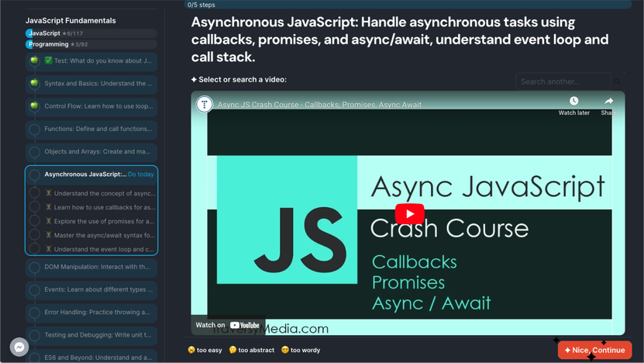Toggle the circle for Objects and Arrays
Screen dimensions: 644x363
coord(35,152)
